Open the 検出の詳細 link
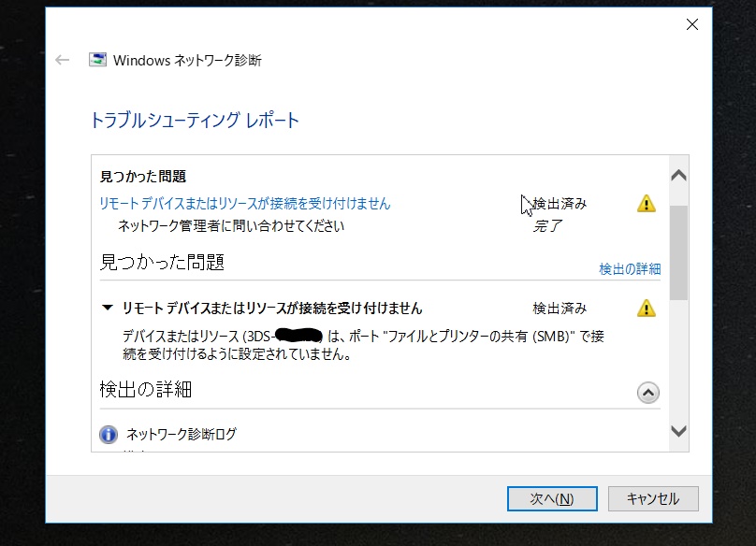756x546 pixels. coord(630,269)
